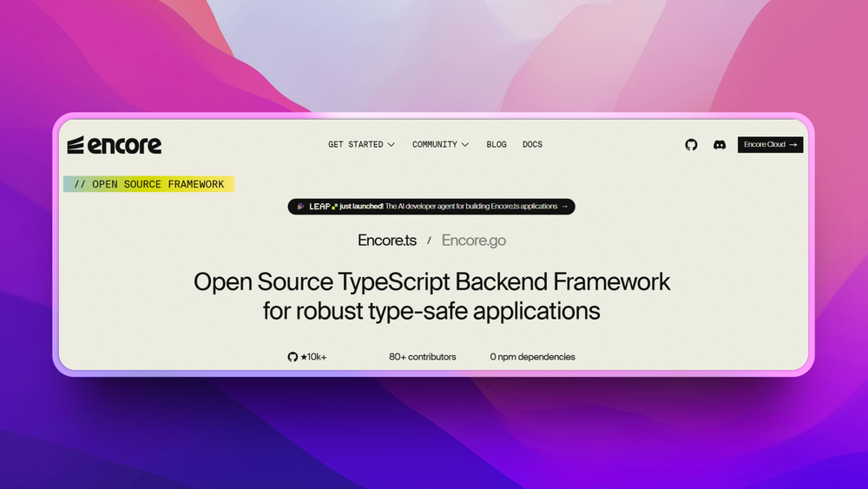Click '0 npm dependencies' text
Image resolution: width=868 pixels, height=489 pixels.
[533, 357]
